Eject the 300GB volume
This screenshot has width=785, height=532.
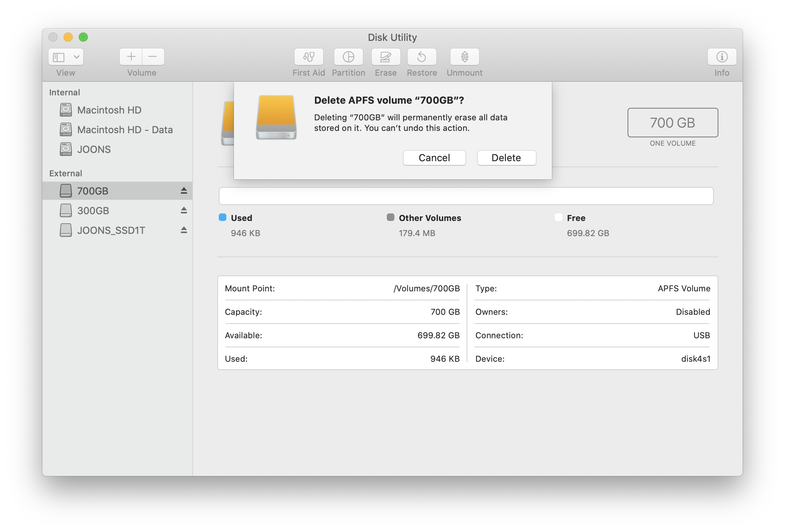pyautogui.click(x=184, y=210)
